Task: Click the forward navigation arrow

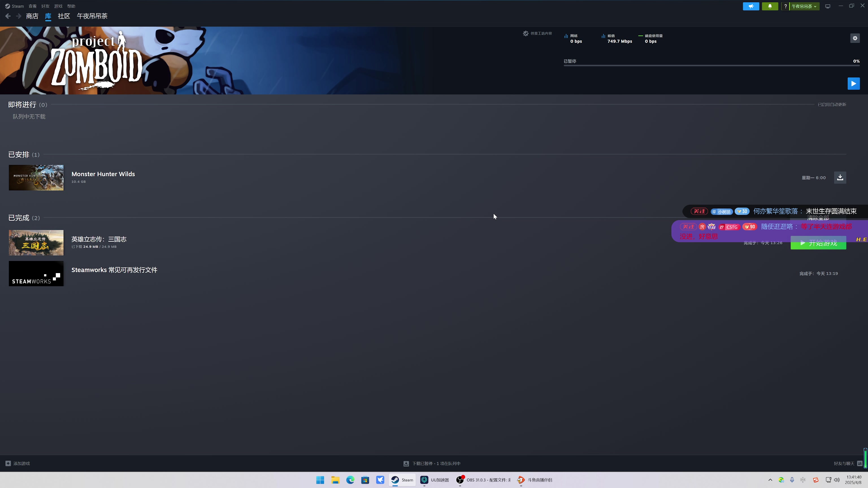Action: (x=19, y=16)
